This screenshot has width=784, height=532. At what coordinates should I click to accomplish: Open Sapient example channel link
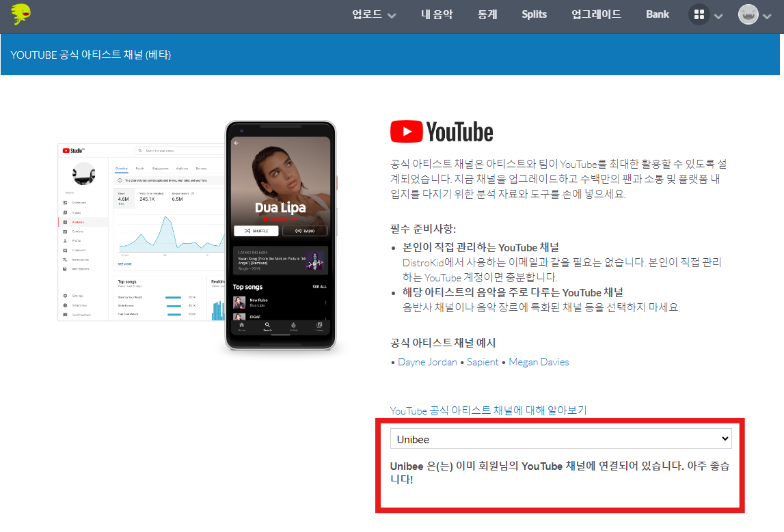[483, 362]
